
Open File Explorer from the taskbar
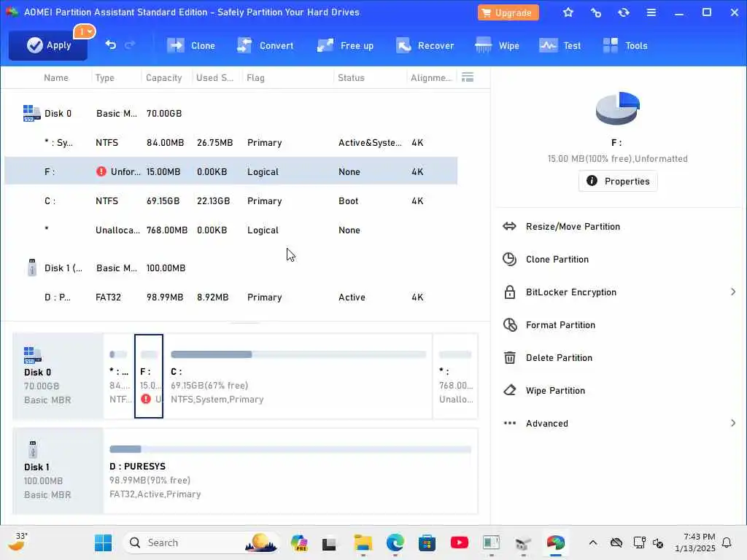[363, 542]
